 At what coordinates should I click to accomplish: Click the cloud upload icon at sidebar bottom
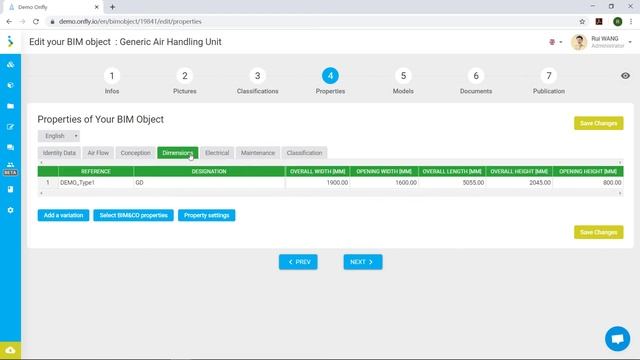pos(10,351)
